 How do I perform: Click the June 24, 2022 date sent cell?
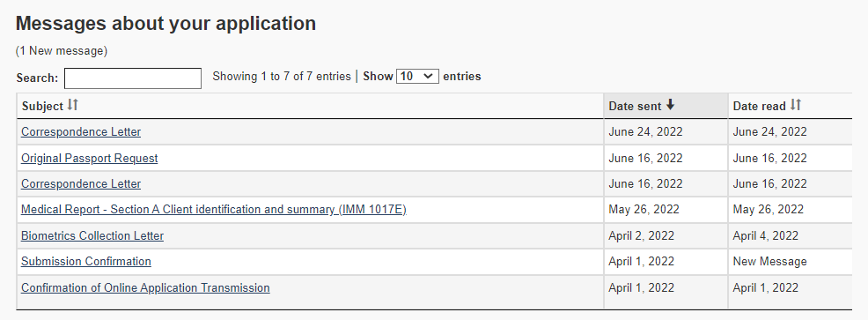coord(666,132)
